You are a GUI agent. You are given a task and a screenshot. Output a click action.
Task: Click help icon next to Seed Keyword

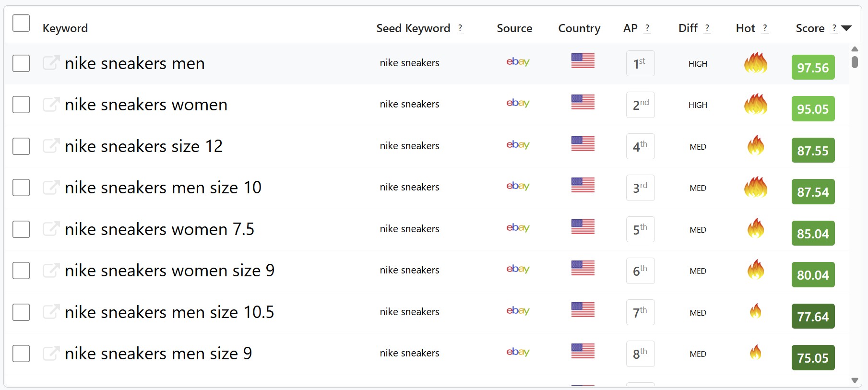[460, 28]
